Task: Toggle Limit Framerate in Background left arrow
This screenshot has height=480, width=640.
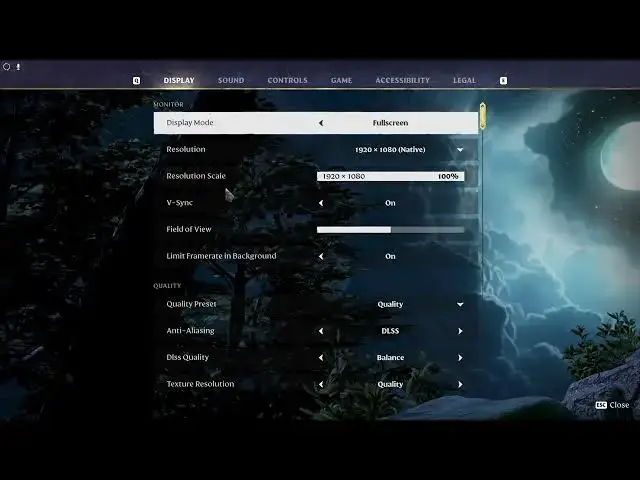Action: (x=321, y=256)
